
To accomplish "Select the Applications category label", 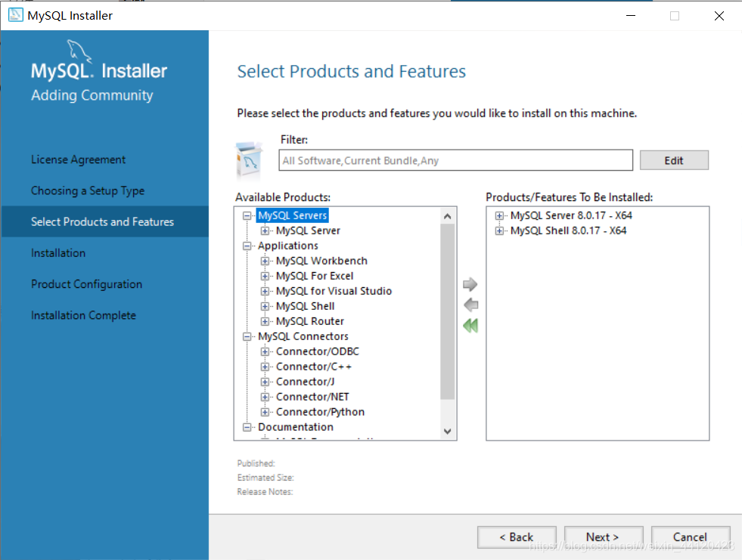I will pos(288,246).
